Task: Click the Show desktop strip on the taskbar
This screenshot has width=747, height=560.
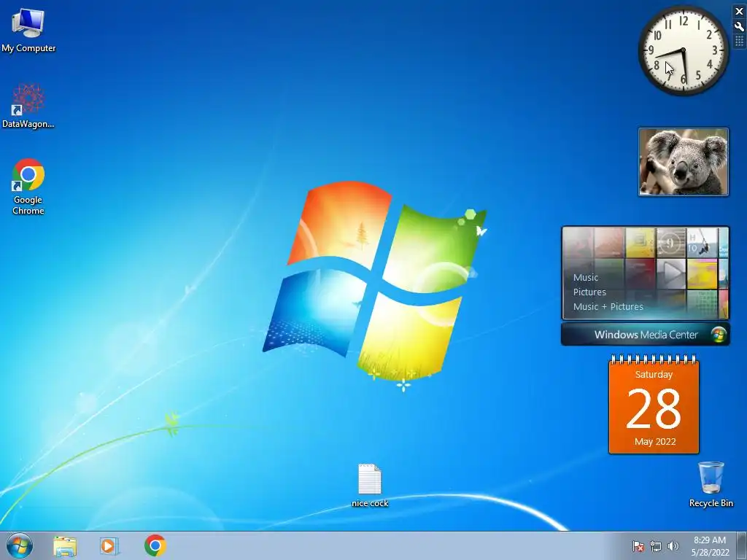Action: [x=741, y=545]
